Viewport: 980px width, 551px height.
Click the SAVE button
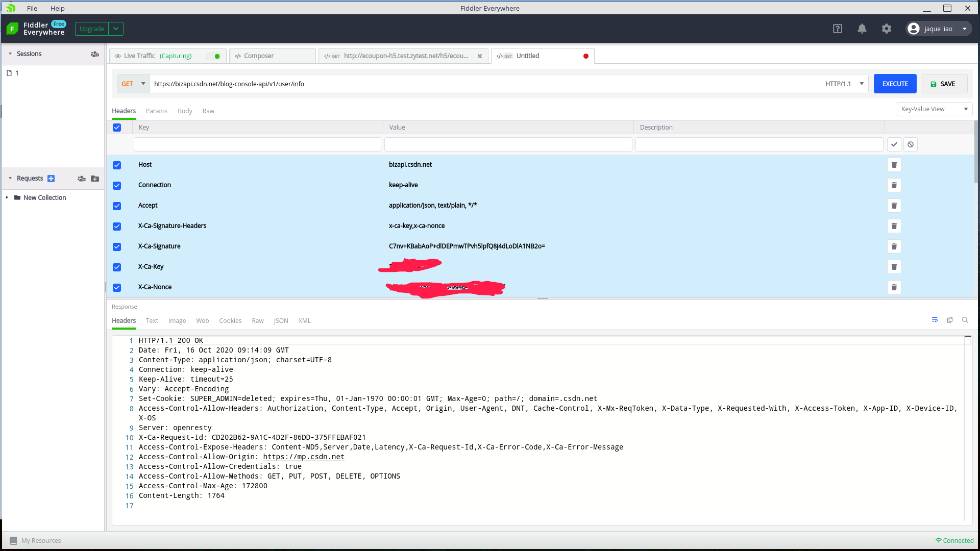944,84
